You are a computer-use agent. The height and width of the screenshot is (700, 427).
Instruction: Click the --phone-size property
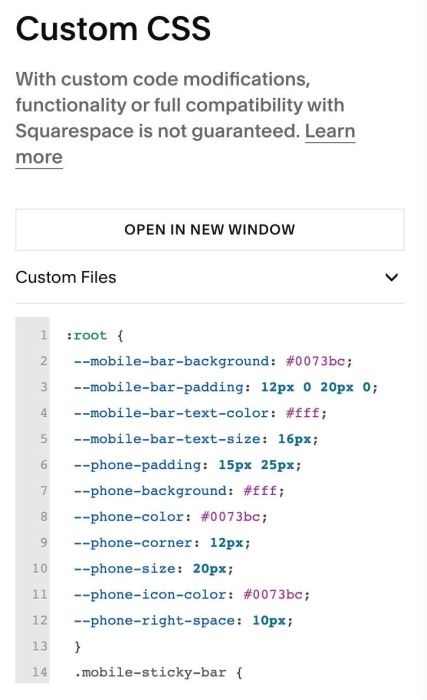[125, 568]
